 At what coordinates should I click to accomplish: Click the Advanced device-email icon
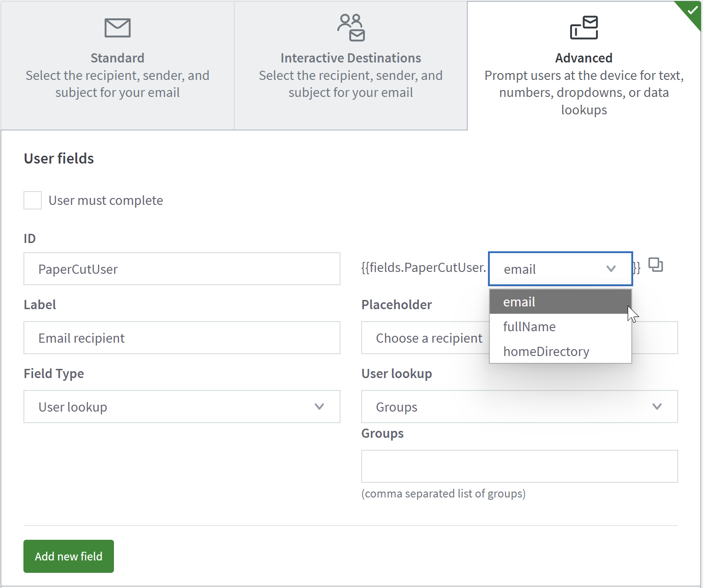coord(584,28)
